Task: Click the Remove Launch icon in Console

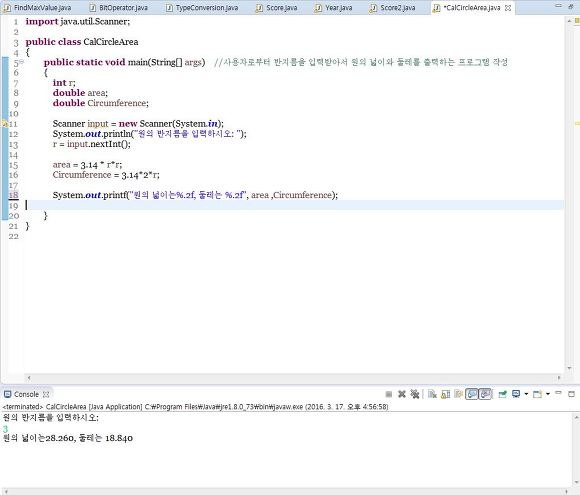Action: click(x=402, y=394)
